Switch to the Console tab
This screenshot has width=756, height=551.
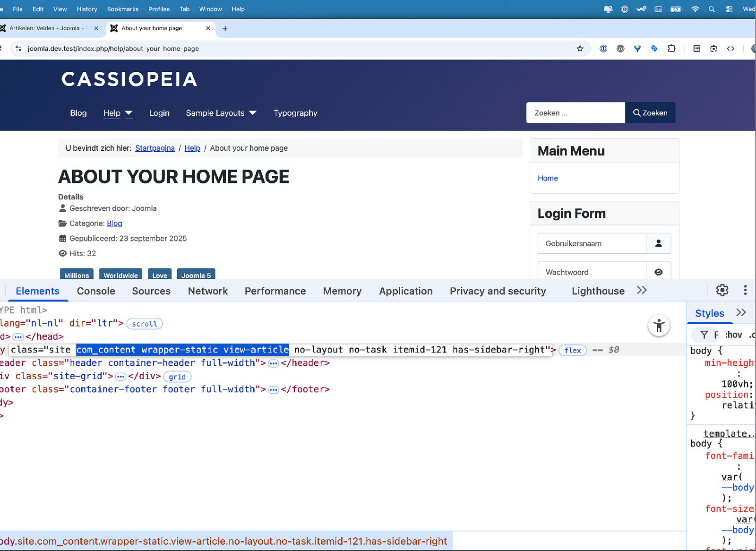point(96,291)
